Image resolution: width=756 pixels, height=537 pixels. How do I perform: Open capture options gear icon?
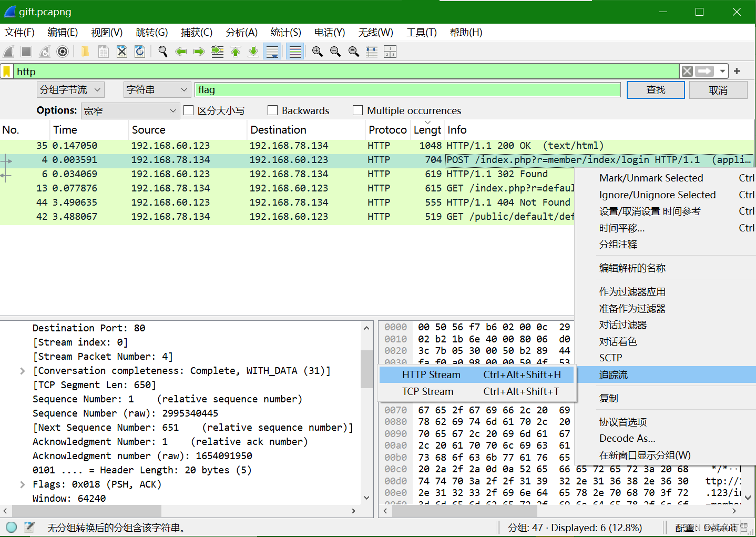tap(63, 52)
